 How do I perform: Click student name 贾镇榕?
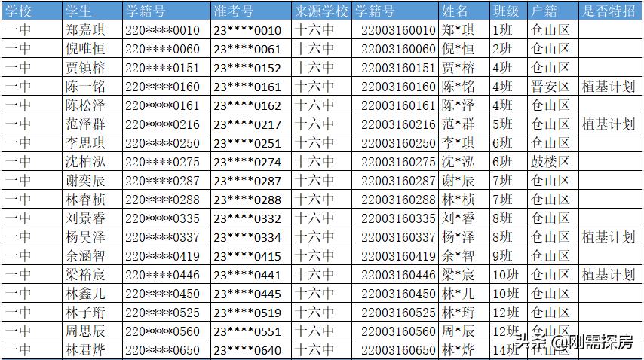(x=85, y=68)
